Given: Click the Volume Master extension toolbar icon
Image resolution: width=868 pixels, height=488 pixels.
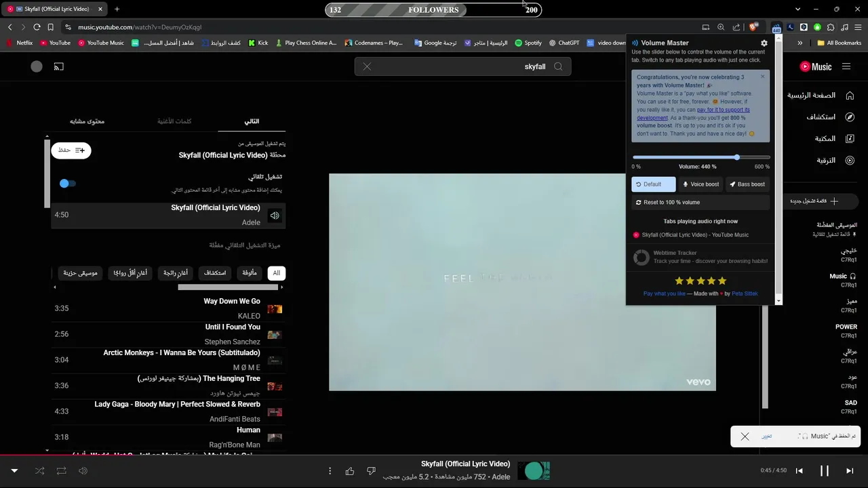Looking at the screenshot, I should (776, 27).
